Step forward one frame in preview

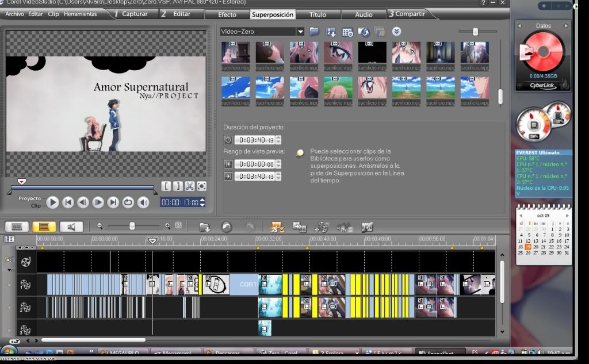coord(98,202)
